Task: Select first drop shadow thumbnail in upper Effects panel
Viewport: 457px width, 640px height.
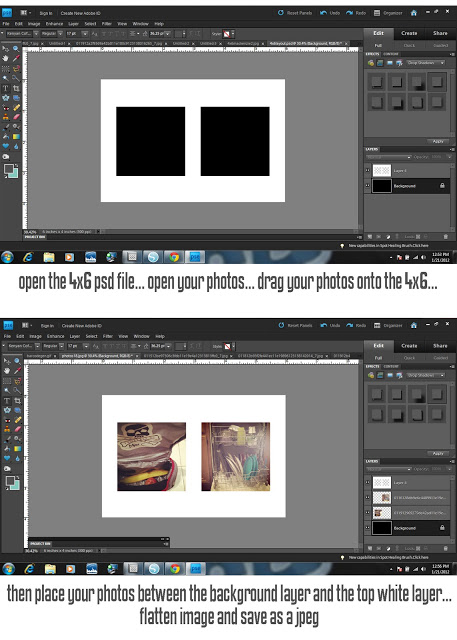Action: point(376,82)
